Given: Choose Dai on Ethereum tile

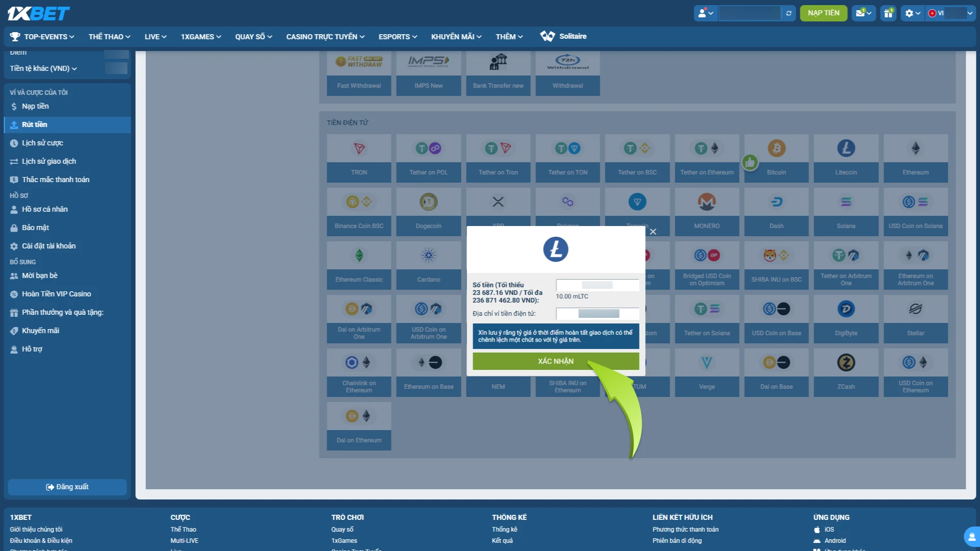Looking at the screenshot, I should 359,426.
